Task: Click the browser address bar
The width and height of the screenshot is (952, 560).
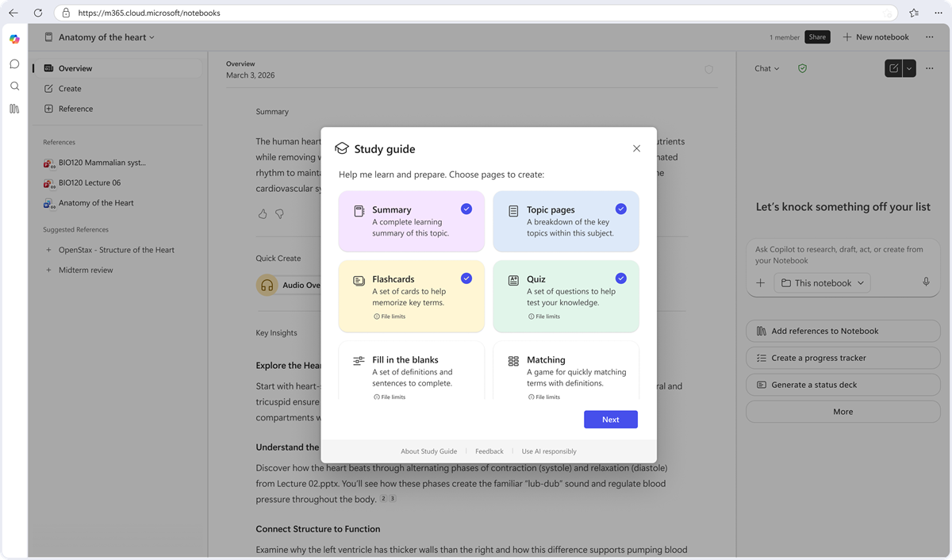Action: pos(476,13)
